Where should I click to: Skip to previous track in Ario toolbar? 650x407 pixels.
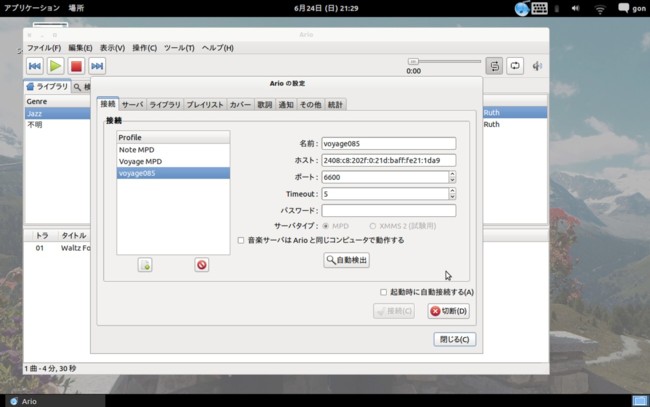pyautogui.click(x=35, y=66)
